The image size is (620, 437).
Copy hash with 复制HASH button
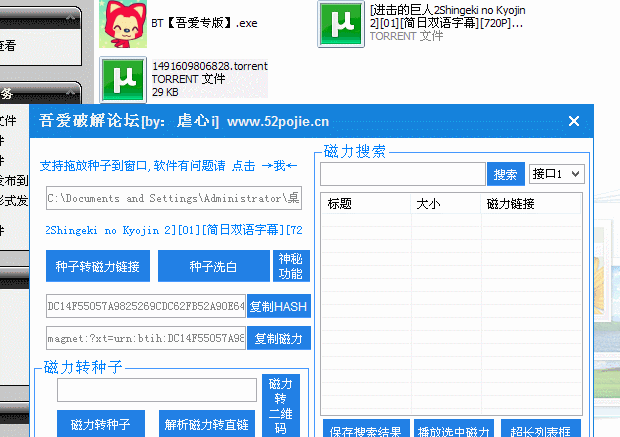[279, 306]
